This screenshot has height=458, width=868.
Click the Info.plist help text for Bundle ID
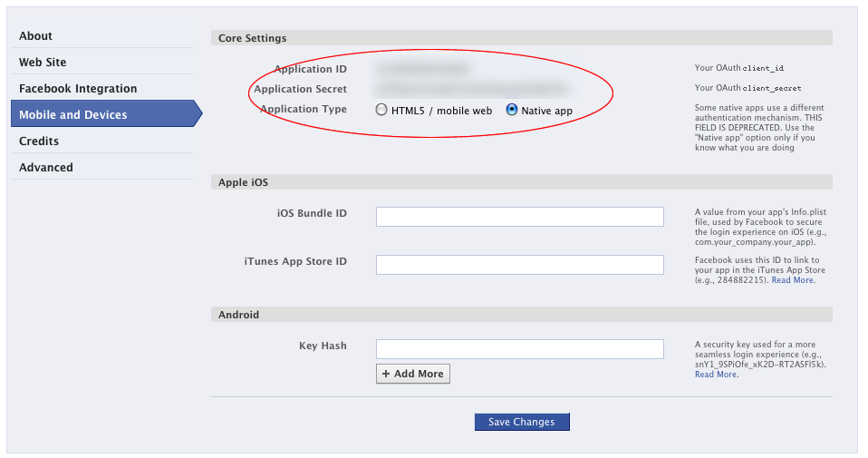(760, 227)
